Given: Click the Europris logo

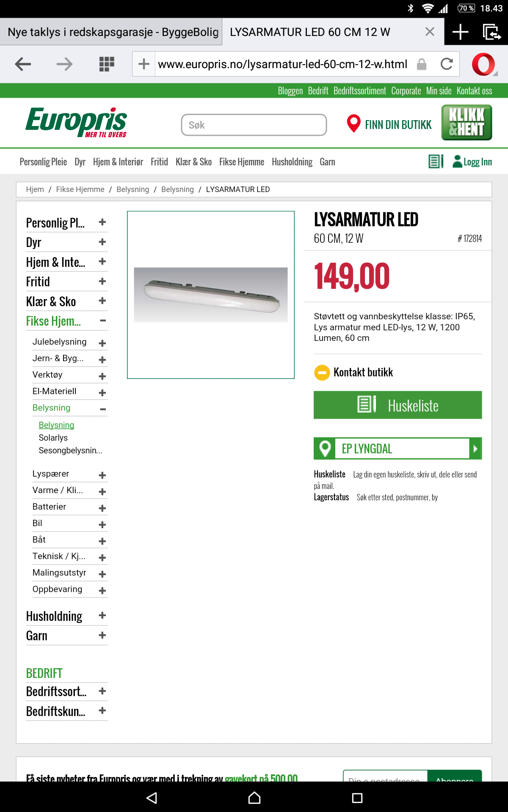Looking at the screenshot, I should [76, 122].
